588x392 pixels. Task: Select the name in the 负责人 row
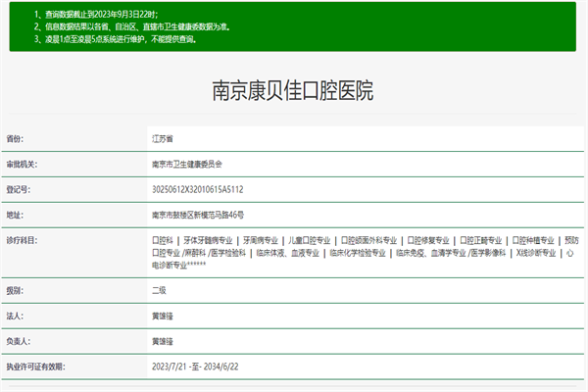point(163,341)
